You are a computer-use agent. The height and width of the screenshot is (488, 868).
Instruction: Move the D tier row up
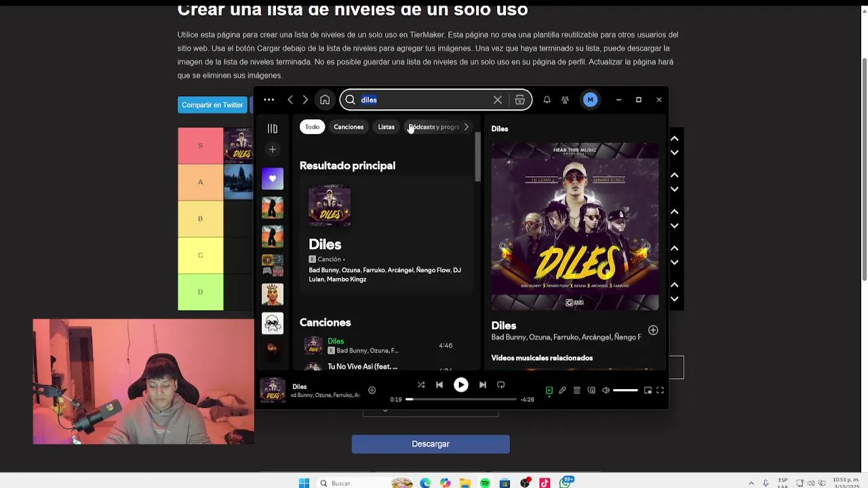674,285
